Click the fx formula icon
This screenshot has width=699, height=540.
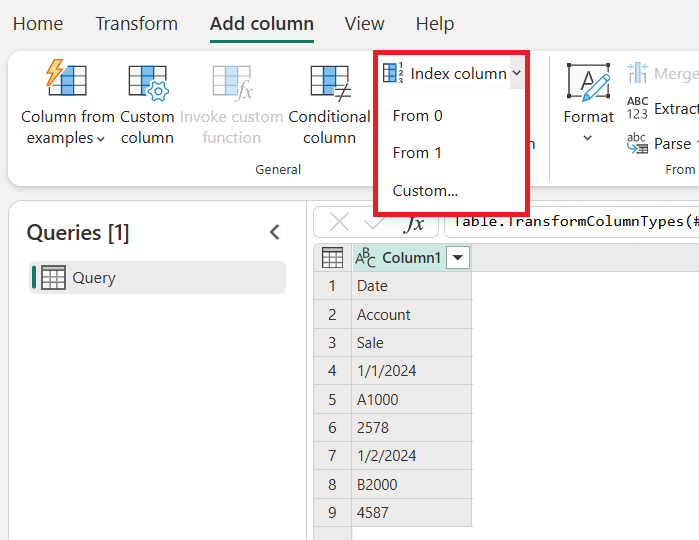[x=414, y=223]
